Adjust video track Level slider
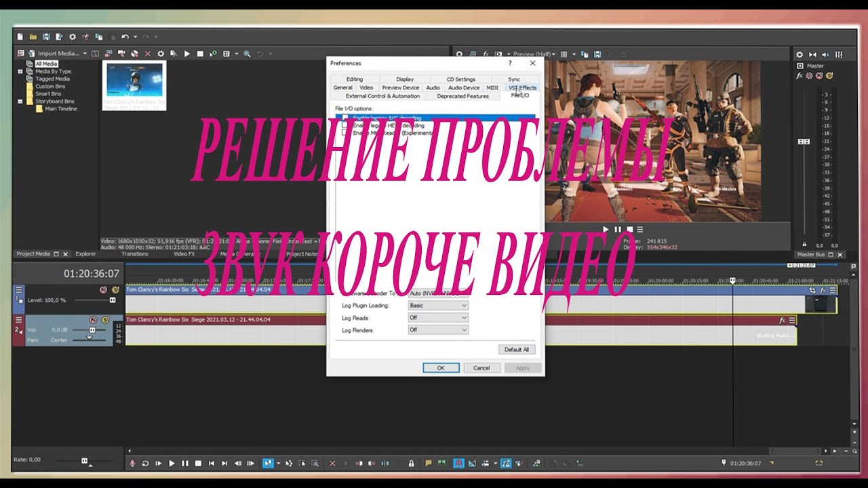This screenshot has width=868, height=488. pyautogui.click(x=113, y=300)
